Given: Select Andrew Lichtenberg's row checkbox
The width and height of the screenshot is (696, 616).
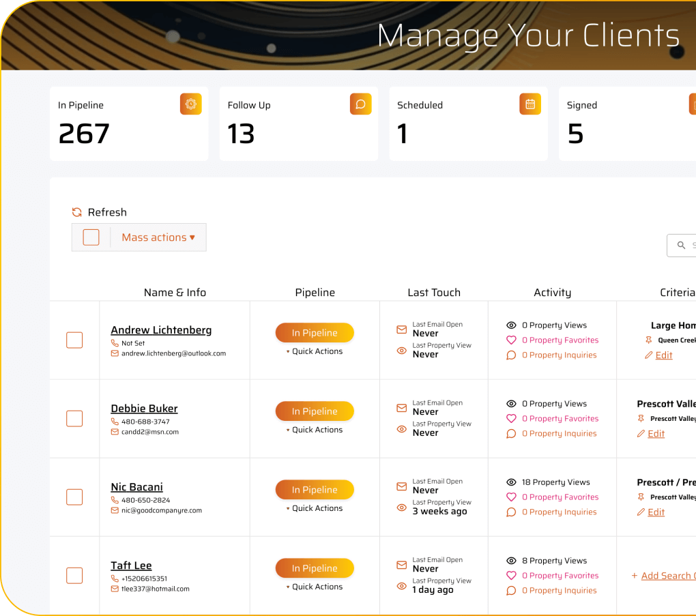Looking at the screenshot, I should [74, 340].
